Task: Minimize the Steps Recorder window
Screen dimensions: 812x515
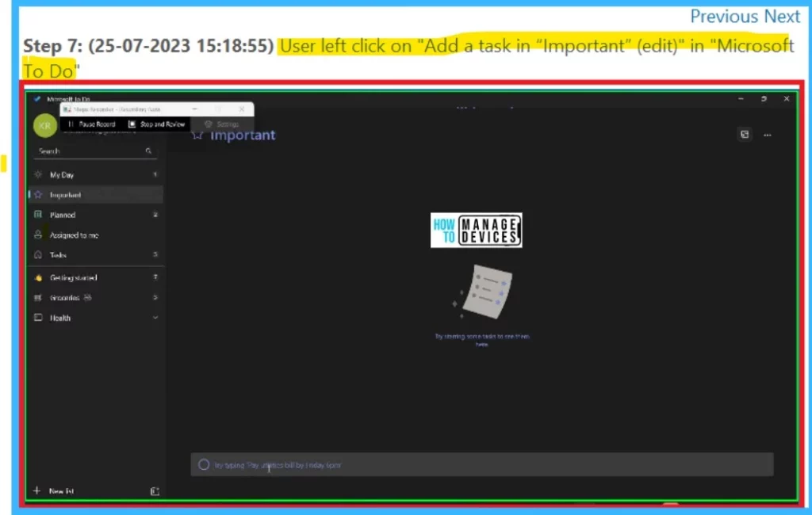Action: click(195, 109)
